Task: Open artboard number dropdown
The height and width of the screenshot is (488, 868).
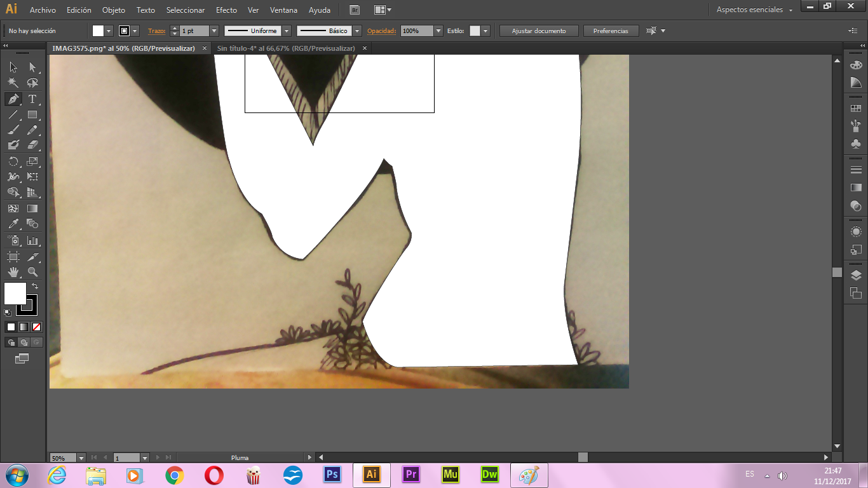Action: [145, 457]
